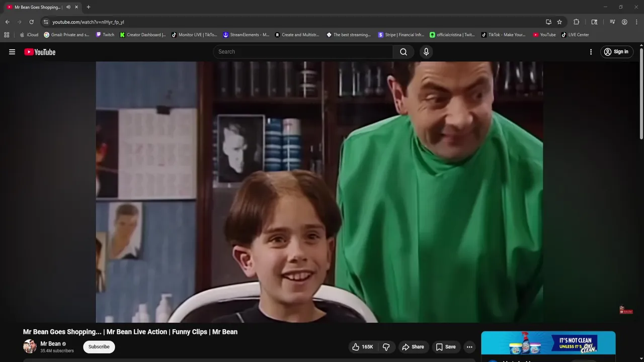Screen dimensions: 644x362
Task: Open the LIVE Center bookmark
Action: pos(575,35)
